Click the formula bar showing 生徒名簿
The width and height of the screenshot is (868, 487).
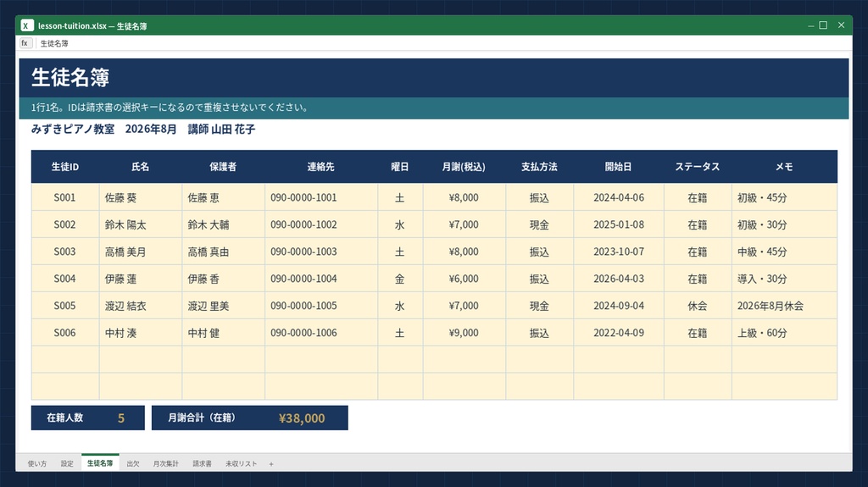click(x=442, y=43)
